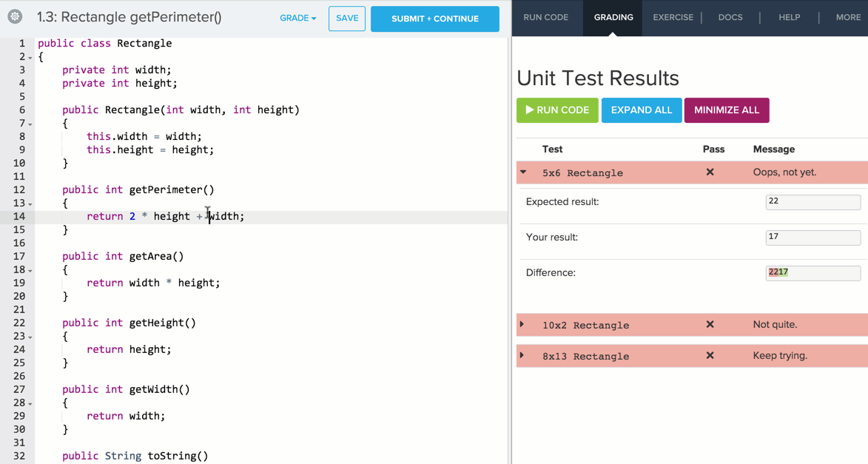Click the Expected result field
868x464 pixels.
coord(813,202)
